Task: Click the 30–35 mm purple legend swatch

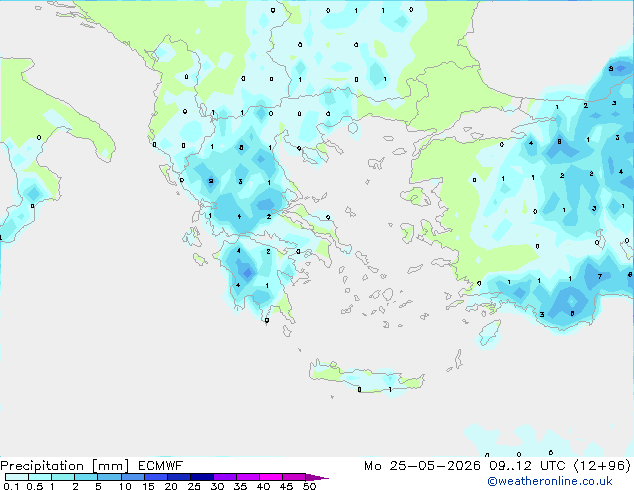Action: [225, 477]
